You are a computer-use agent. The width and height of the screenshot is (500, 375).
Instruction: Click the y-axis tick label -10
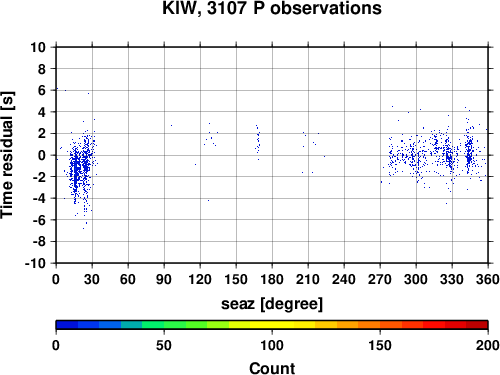[x=35, y=263]
